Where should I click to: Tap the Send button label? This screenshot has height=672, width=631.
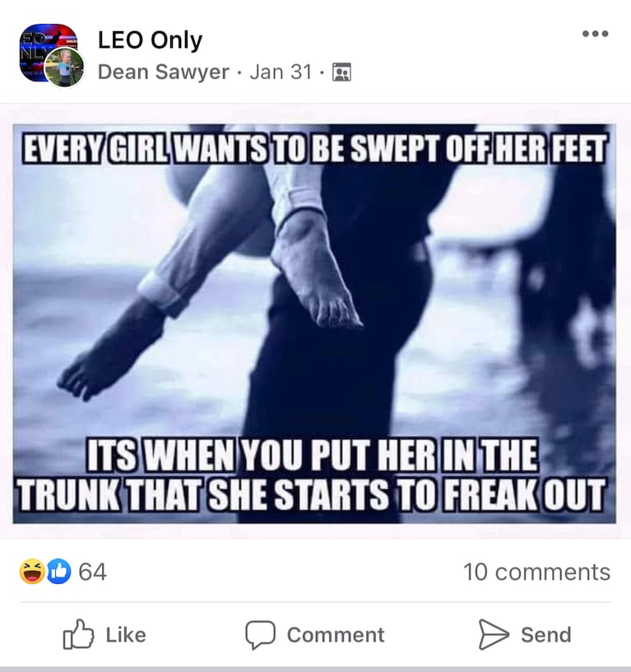546,635
